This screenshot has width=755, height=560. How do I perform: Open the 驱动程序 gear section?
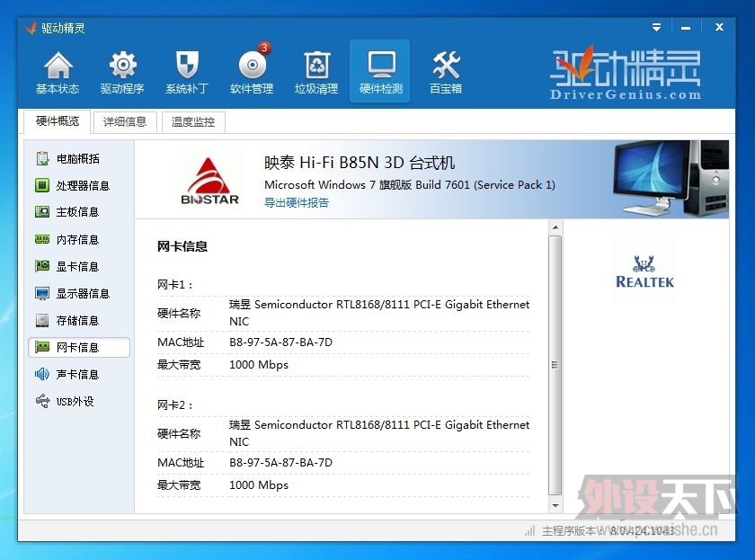click(122, 72)
